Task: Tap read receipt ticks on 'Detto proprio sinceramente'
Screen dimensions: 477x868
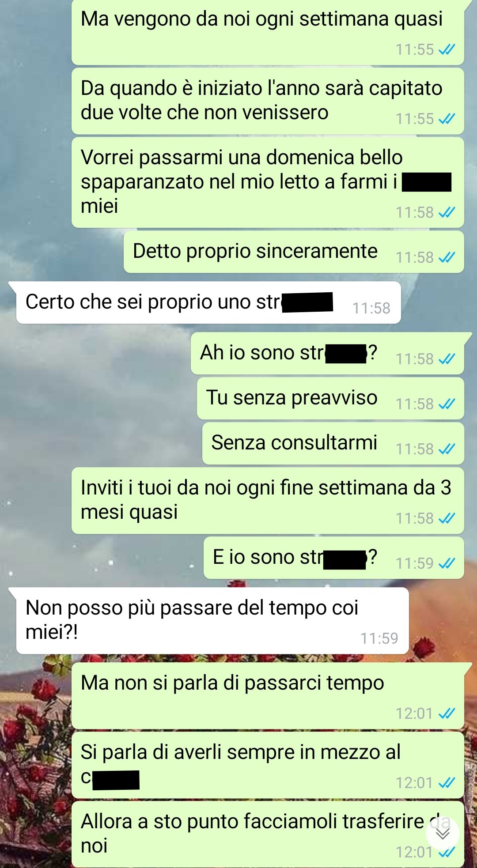Action: tap(447, 257)
